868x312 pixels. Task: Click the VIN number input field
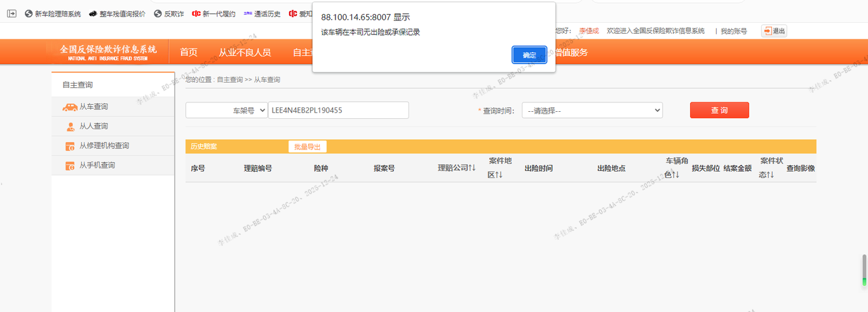pos(338,110)
